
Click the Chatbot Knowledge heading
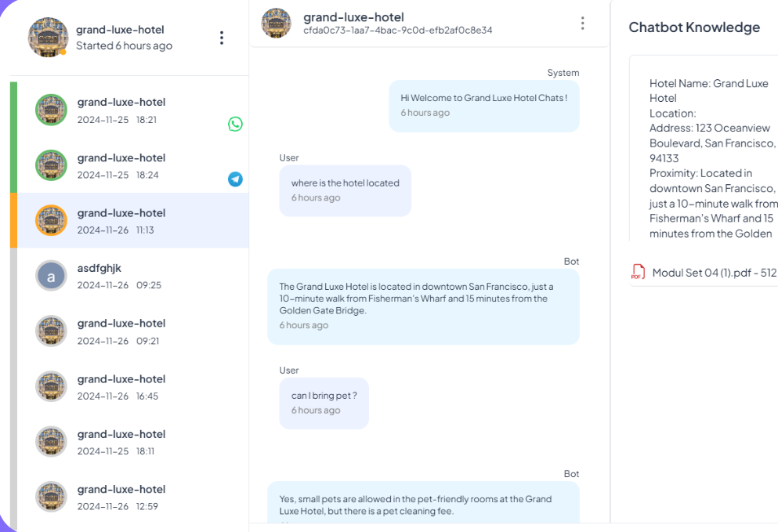pos(694,27)
